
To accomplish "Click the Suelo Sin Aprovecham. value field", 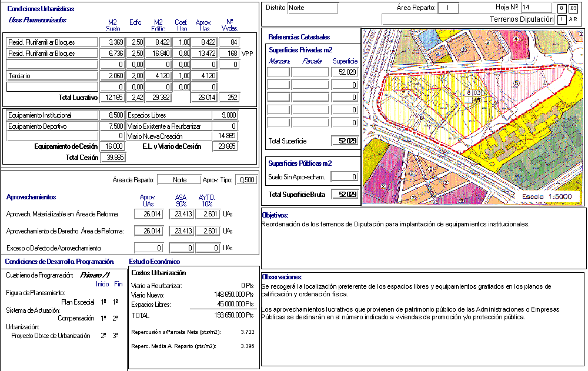I will tap(345, 176).
